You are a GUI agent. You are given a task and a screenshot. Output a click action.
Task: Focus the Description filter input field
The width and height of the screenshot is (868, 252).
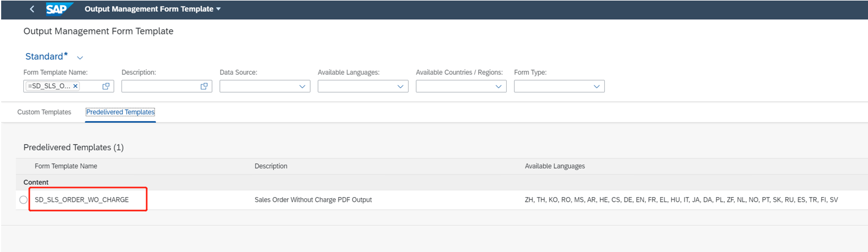click(160, 86)
